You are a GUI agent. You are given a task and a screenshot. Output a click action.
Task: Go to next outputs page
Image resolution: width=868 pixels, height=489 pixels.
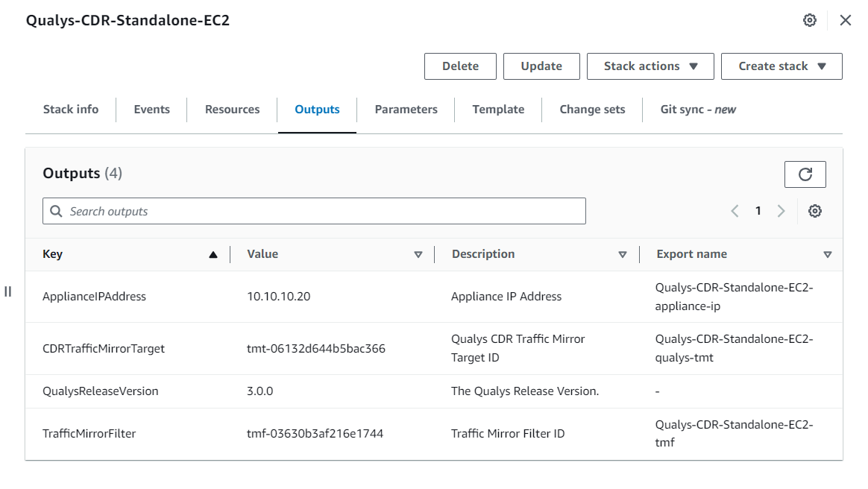coord(781,211)
